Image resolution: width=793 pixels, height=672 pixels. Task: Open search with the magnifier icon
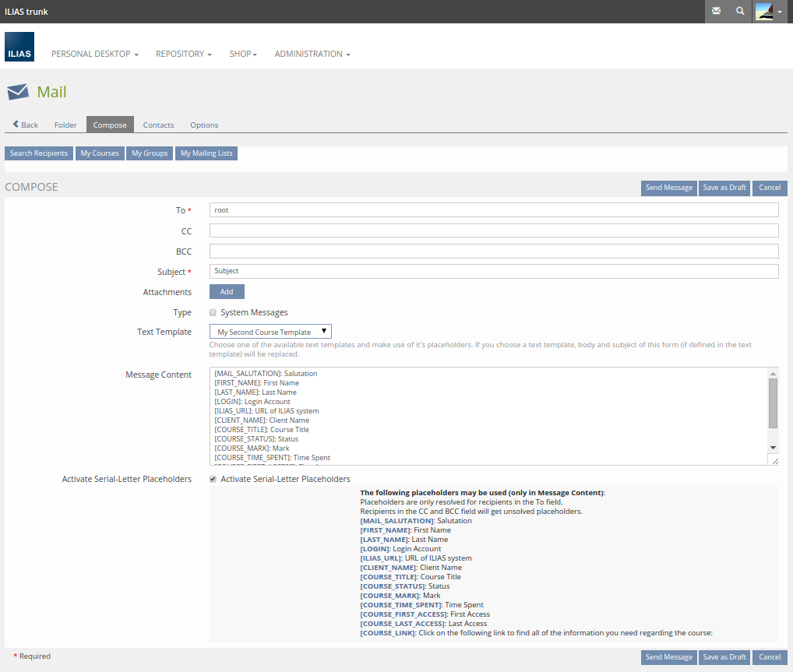740,12
